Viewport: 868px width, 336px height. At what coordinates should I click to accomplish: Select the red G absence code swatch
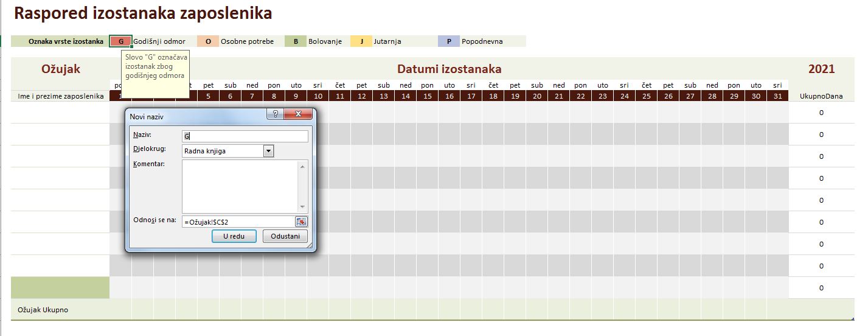tap(120, 41)
